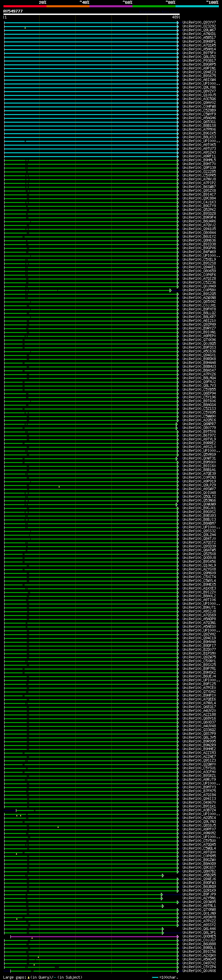Viewport: 222px width, 980px height.
Task: Open hit UniRef100_Q9LW67
Action: coord(199,30)
